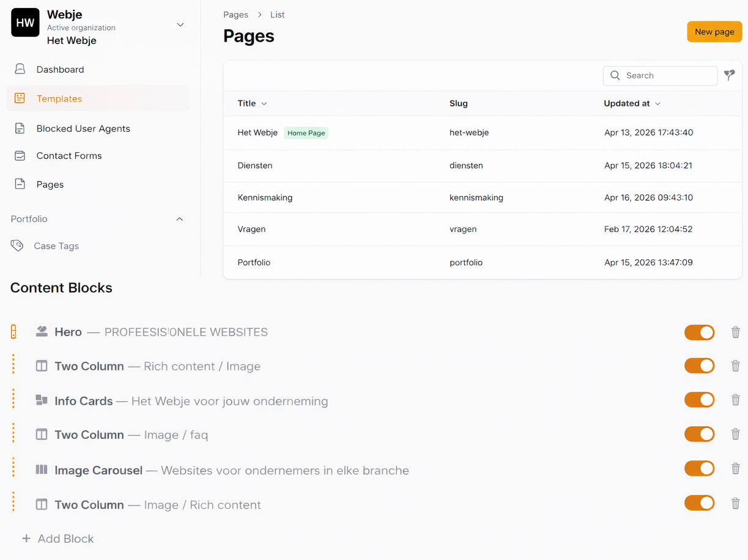
Task: Click the filter icon beside the search box
Action: [x=729, y=75]
